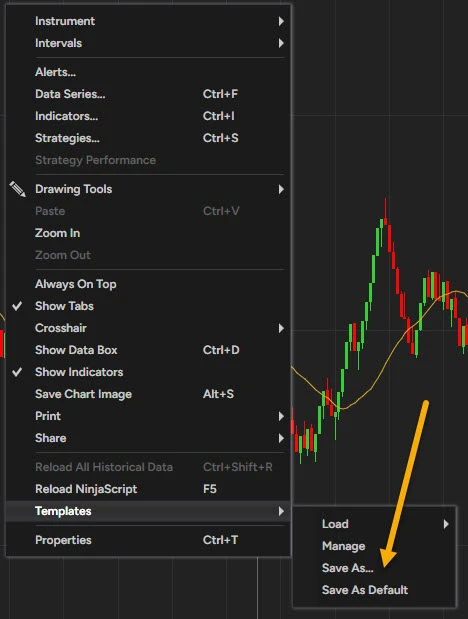Click the arrow beside Print
The width and height of the screenshot is (468, 619).
(281, 416)
